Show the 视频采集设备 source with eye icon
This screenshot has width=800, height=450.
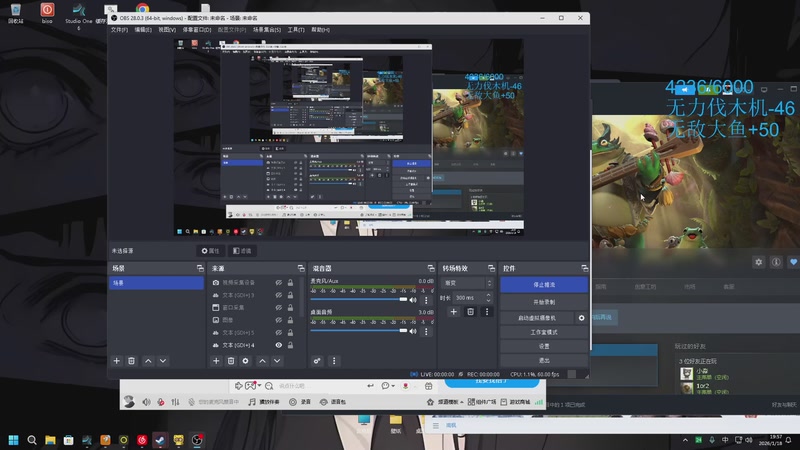(x=279, y=283)
